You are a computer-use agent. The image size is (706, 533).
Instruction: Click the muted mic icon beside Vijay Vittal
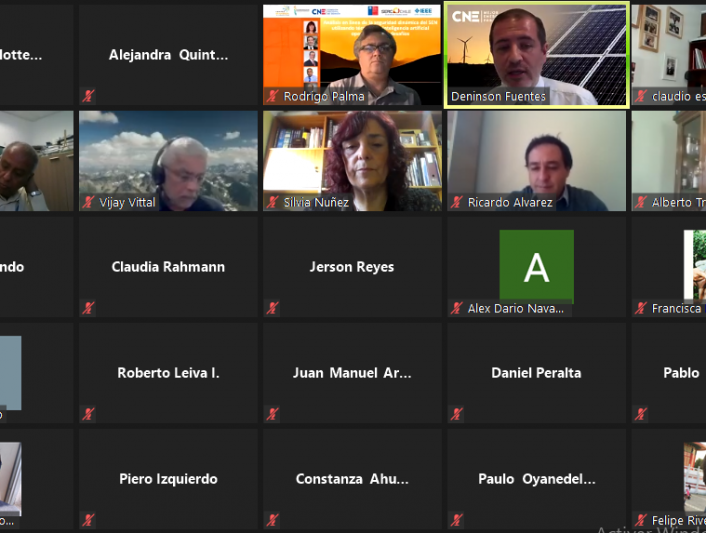[x=88, y=202]
